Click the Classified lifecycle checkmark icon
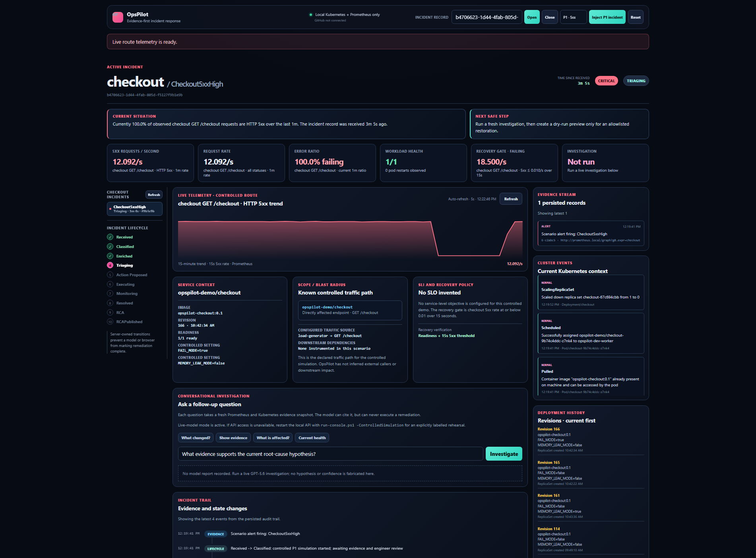 point(110,246)
